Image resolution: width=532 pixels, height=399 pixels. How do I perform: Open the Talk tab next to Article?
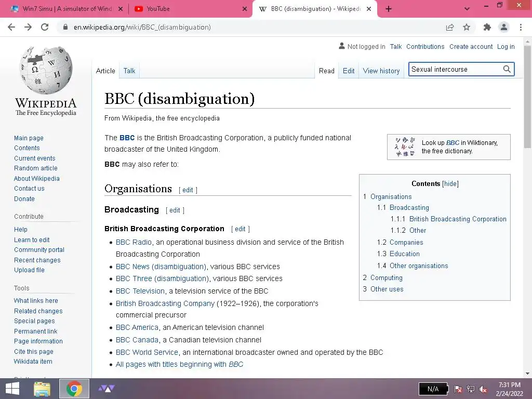[x=129, y=71]
